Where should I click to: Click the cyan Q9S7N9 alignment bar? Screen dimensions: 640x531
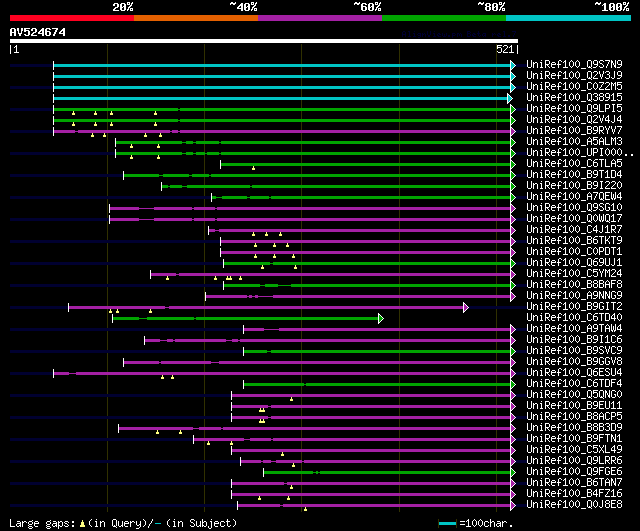pos(282,65)
